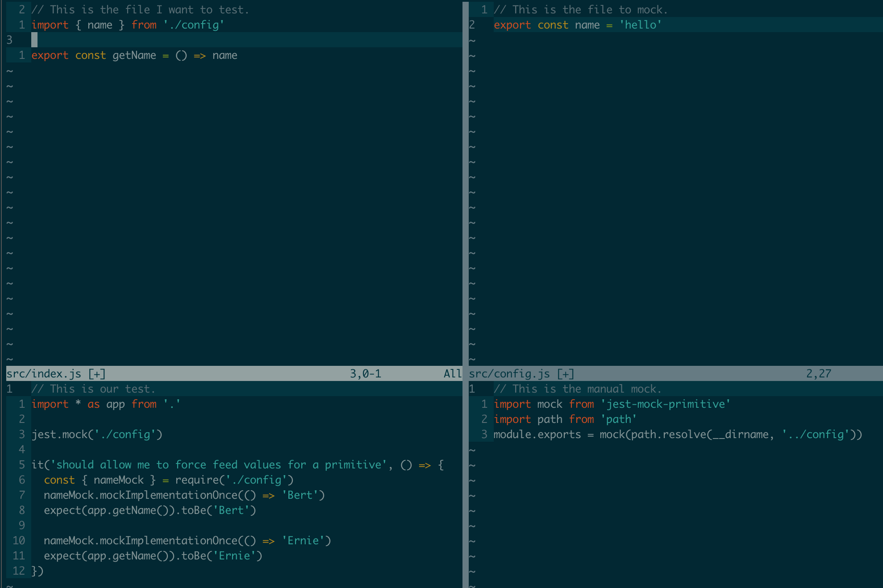Click the cursor position '3,0-1' indicator

[366, 373]
